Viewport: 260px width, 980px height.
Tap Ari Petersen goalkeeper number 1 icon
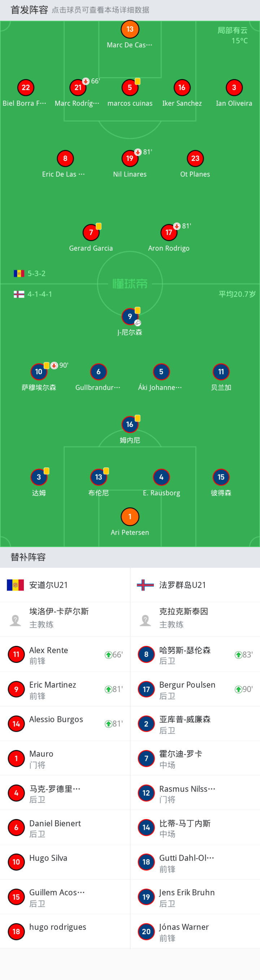click(x=130, y=517)
